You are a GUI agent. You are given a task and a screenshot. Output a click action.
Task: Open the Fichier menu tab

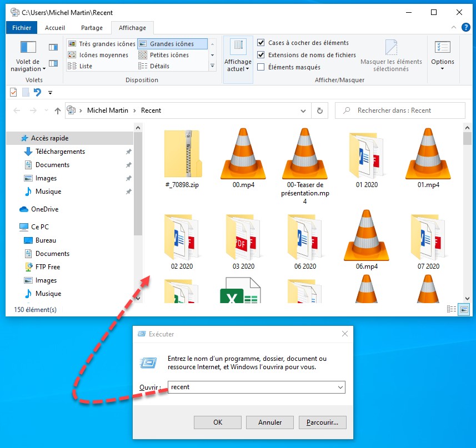coord(22,28)
